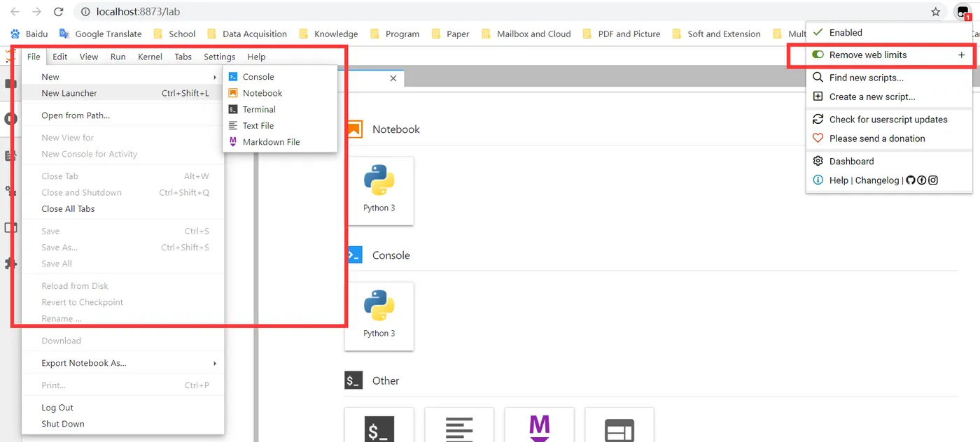
Task: Click the refresh icon for userscript updates
Action: pyautogui.click(x=818, y=119)
